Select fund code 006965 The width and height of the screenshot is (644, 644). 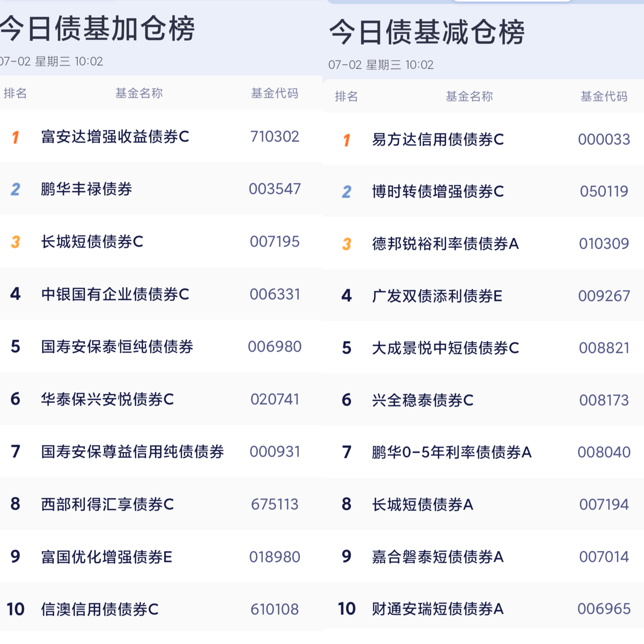tap(604, 609)
